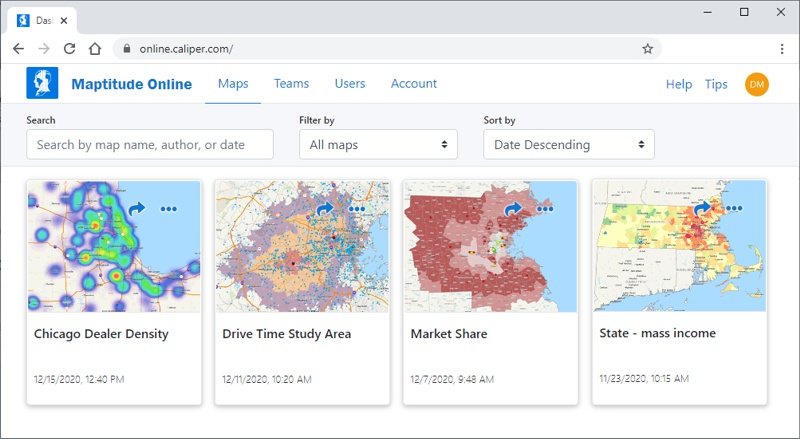The width and height of the screenshot is (800, 439).
Task: Click the Help link
Action: pos(679,85)
